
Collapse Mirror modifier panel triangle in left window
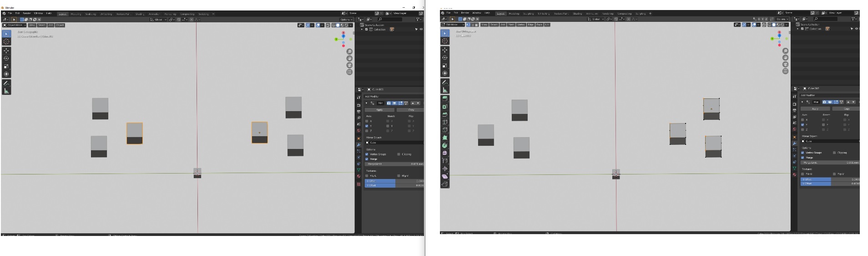pos(367,103)
